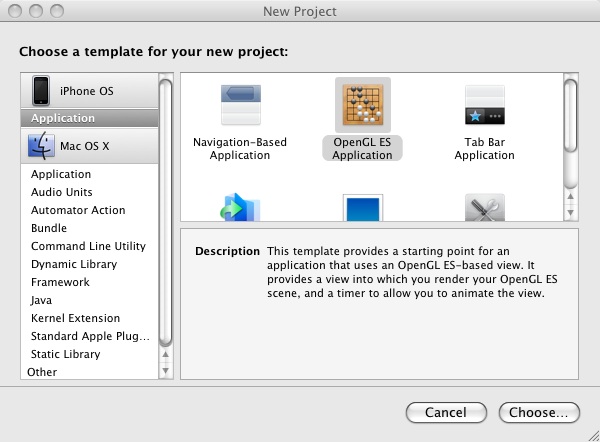This screenshot has width=600, height=442.
Task: Click the window resize grip
Action: click(x=593, y=436)
